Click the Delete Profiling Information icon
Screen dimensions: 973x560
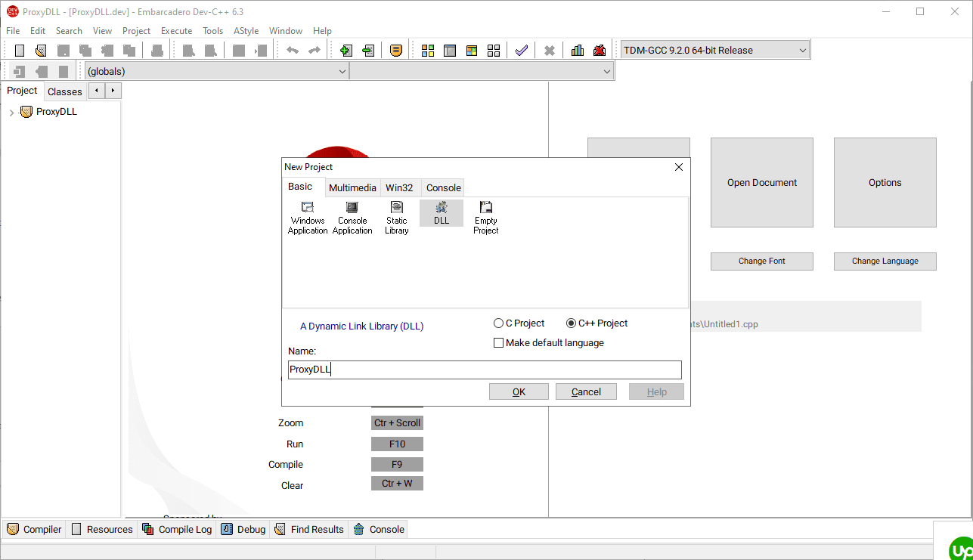600,51
